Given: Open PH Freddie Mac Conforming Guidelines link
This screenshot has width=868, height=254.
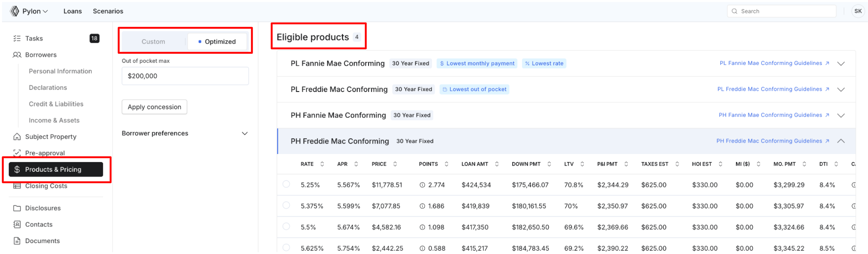Looking at the screenshot, I should (773, 141).
